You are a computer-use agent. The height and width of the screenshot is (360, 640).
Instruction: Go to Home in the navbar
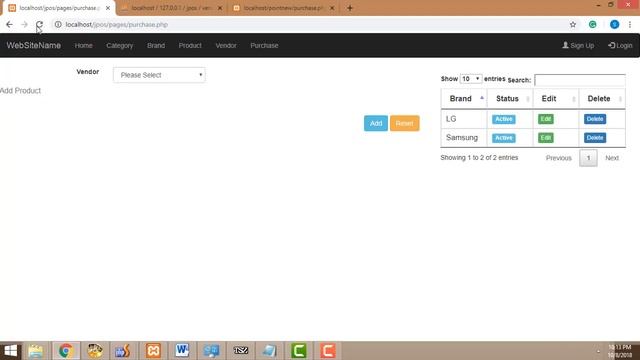pos(84,45)
